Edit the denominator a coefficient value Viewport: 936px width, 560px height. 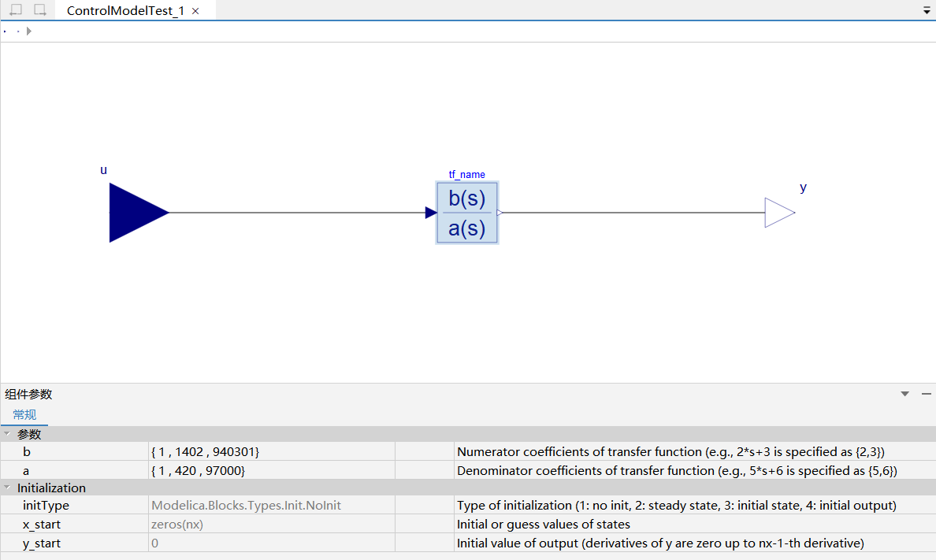point(270,470)
